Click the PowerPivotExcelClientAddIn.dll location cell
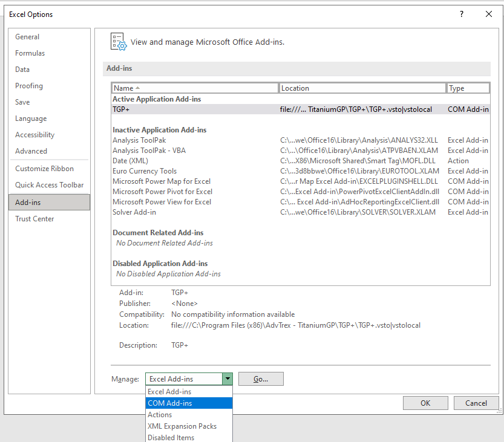Image resolution: width=504 pixels, height=442 pixels. 359,192
